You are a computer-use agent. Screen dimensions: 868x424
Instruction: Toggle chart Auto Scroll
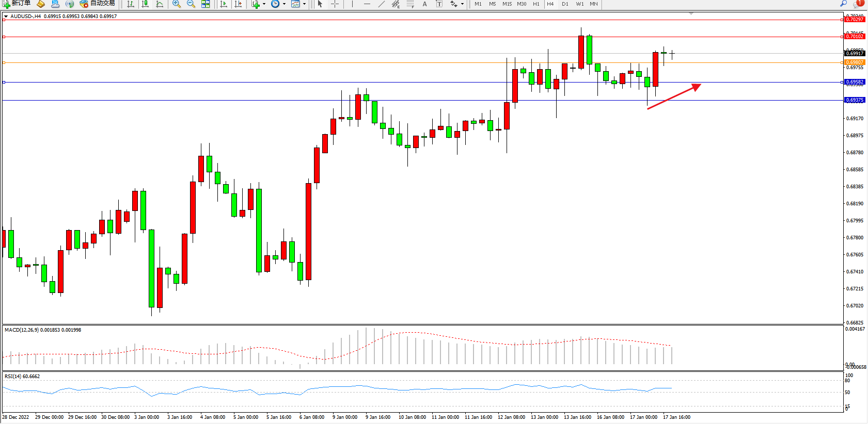point(224,4)
